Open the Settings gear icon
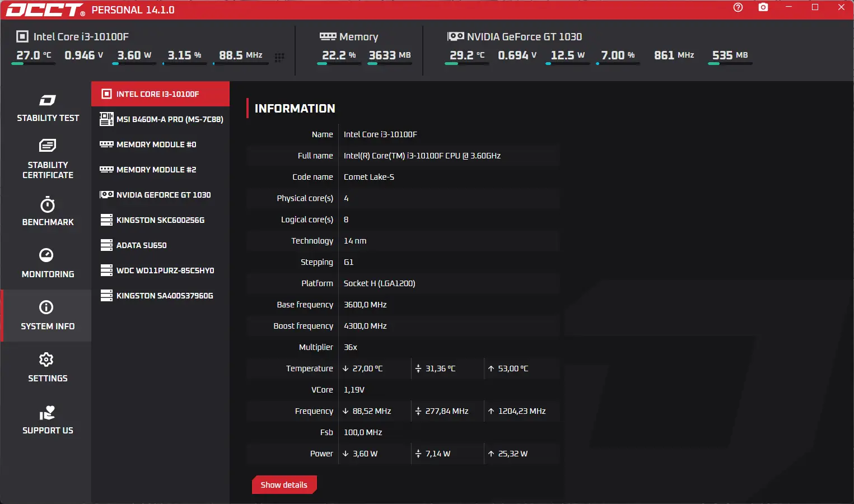Screen dimensions: 854x504 46,359
